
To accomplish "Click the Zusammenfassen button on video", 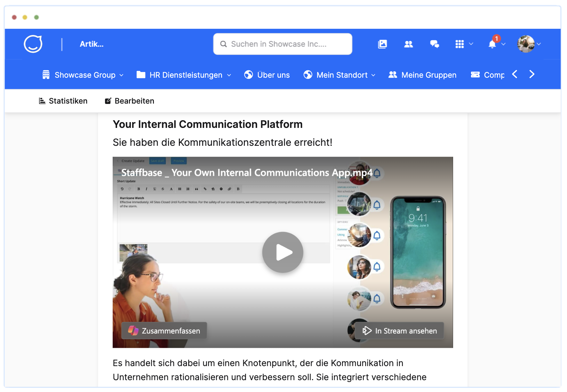I will 164,331.
